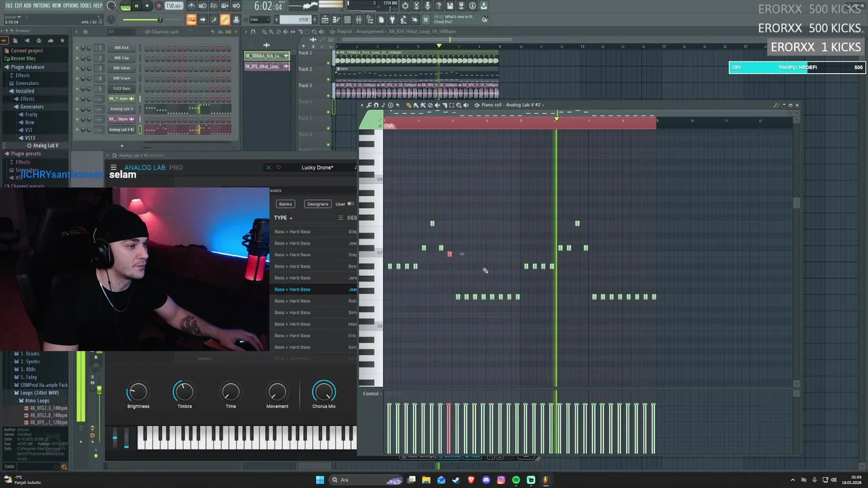Collapse the VST3 folder
868x488 pixels.
click(x=29, y=138)
